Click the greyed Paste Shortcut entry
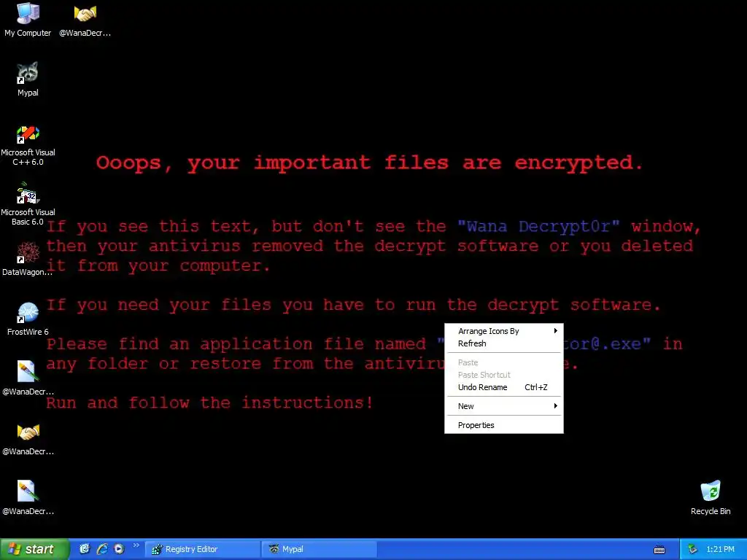This screenshot has width=747, height=560. click(504, 375)
